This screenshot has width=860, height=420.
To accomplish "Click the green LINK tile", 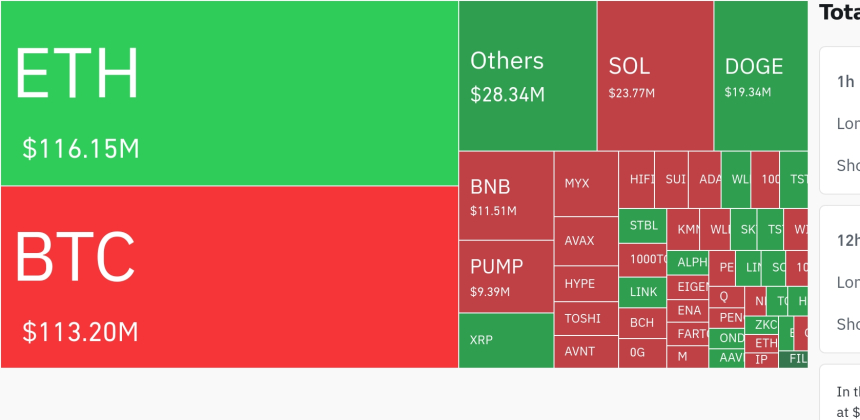I will click(x=642, y=292).
